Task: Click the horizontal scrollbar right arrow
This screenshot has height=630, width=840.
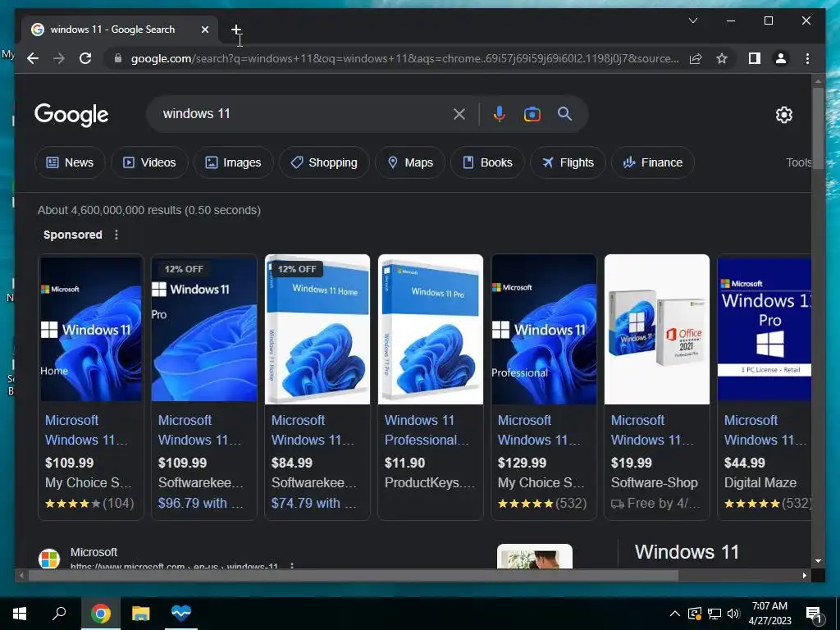Action: (x=804, y=575)
